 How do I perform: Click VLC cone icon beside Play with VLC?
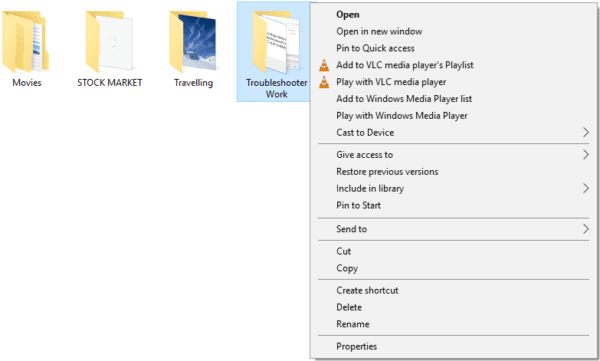[324, 82]
